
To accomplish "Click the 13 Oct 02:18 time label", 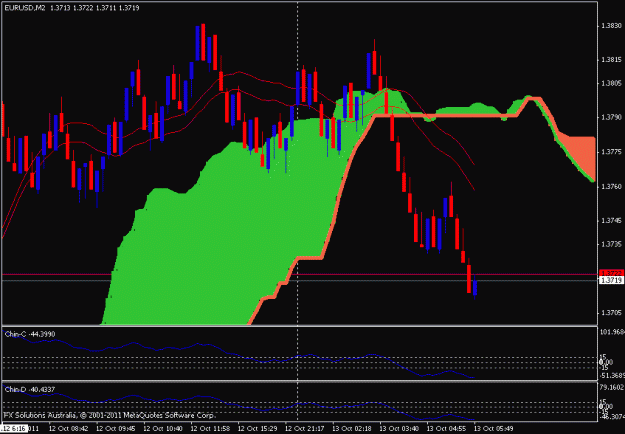I will click(352, 429).
